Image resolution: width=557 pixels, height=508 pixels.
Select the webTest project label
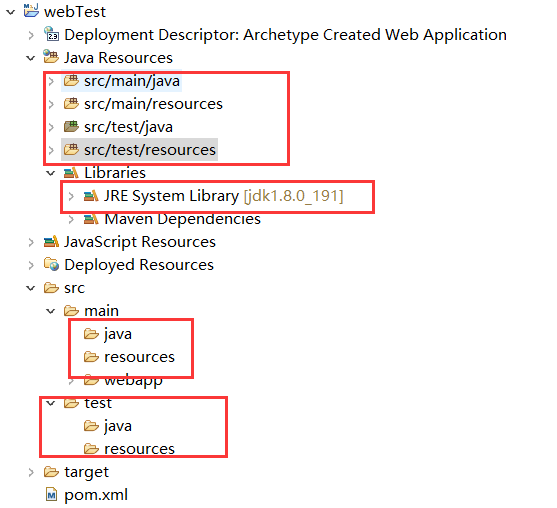click(x=75, y=12)
